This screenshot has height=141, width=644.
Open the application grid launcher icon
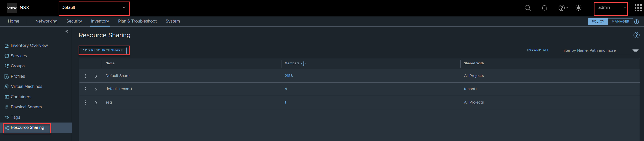click(638, 8)
